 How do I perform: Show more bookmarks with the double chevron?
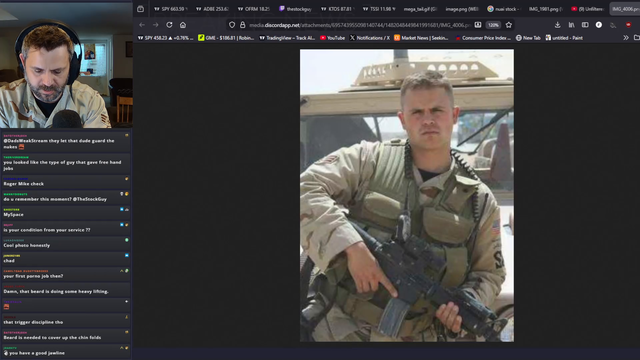coord(626,38)
